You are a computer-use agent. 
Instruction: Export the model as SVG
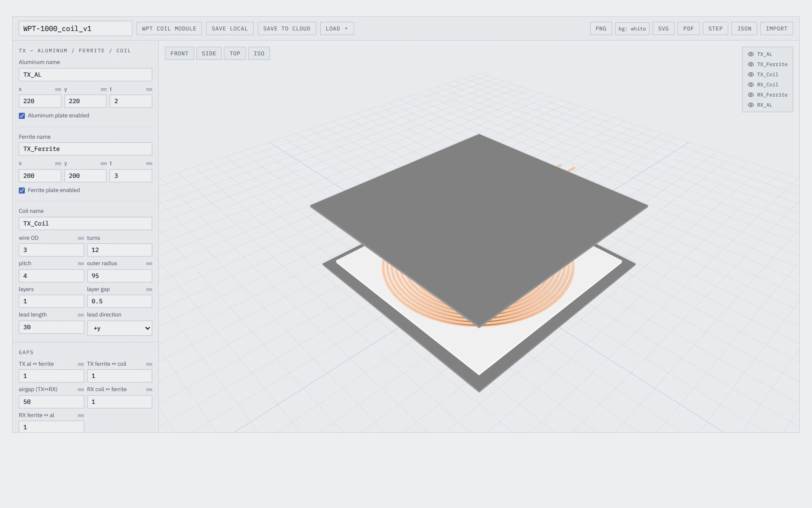663,28
